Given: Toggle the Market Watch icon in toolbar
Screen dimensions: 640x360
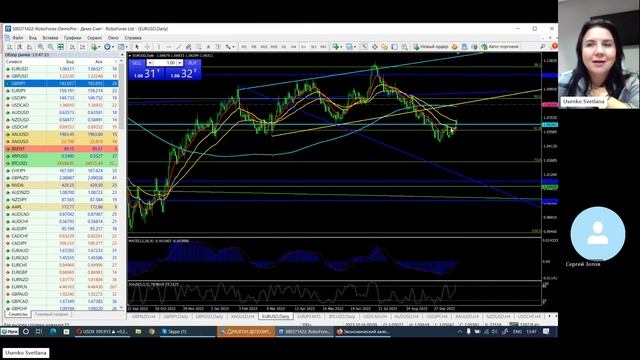Looking at the screenshot, I should 365,47.
